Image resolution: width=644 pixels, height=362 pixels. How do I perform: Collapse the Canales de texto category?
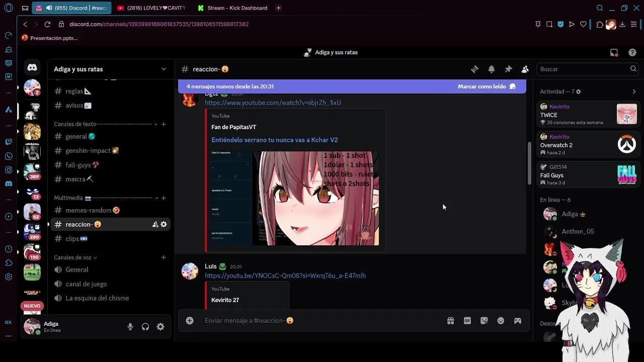(155, 124)
